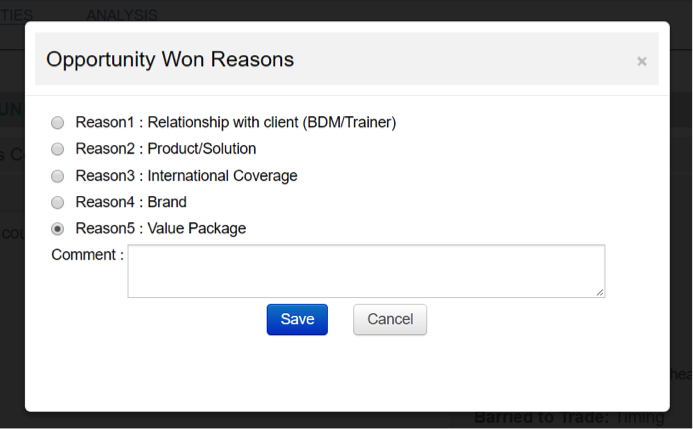Image resolution: width=693 pixels, height=429 pixels.
Task: Focus the Comment text area
Action: point(366,271)
